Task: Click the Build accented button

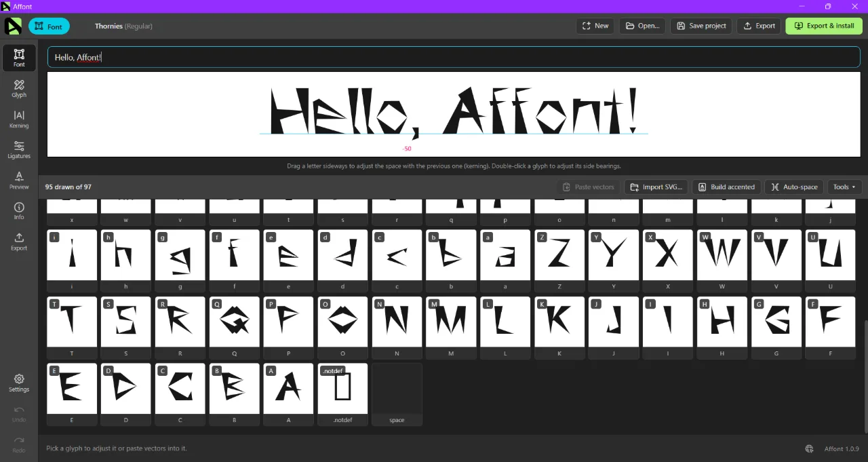Action: pos(726,187)
